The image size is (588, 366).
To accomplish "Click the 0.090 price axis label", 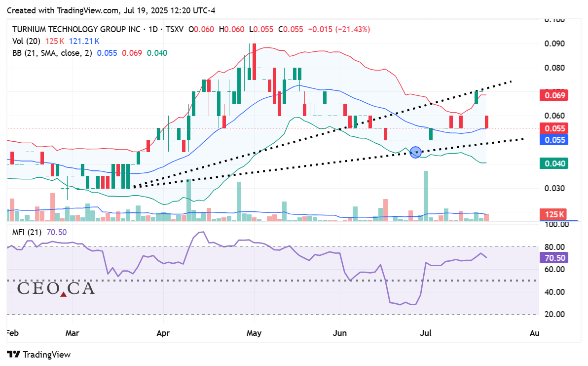I will coord(554,44).
